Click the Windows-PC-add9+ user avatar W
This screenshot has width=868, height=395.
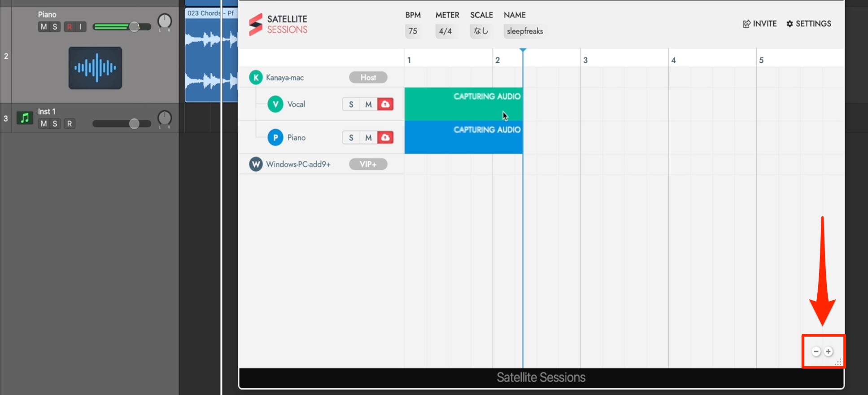[256, 164]
